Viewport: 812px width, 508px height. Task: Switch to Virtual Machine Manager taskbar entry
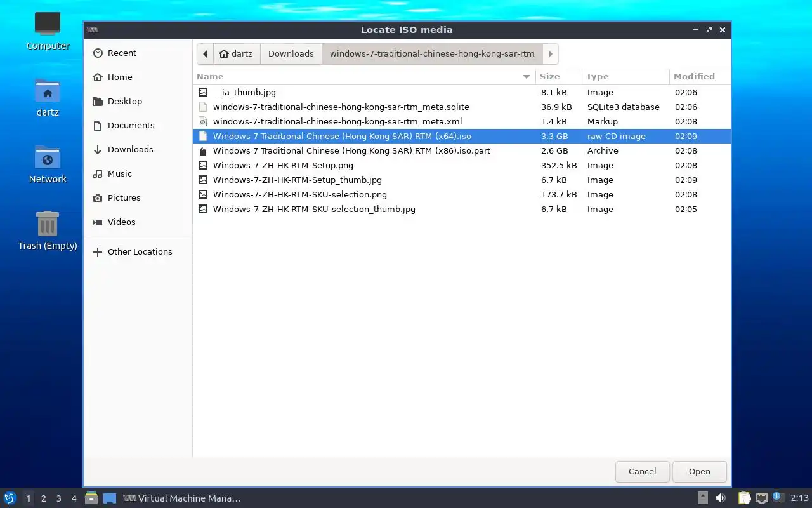[182, 498]
